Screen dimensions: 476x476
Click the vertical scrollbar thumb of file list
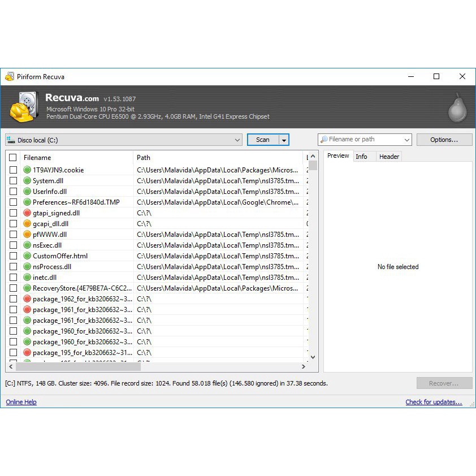pyautogui.click(x=313, y=166)
